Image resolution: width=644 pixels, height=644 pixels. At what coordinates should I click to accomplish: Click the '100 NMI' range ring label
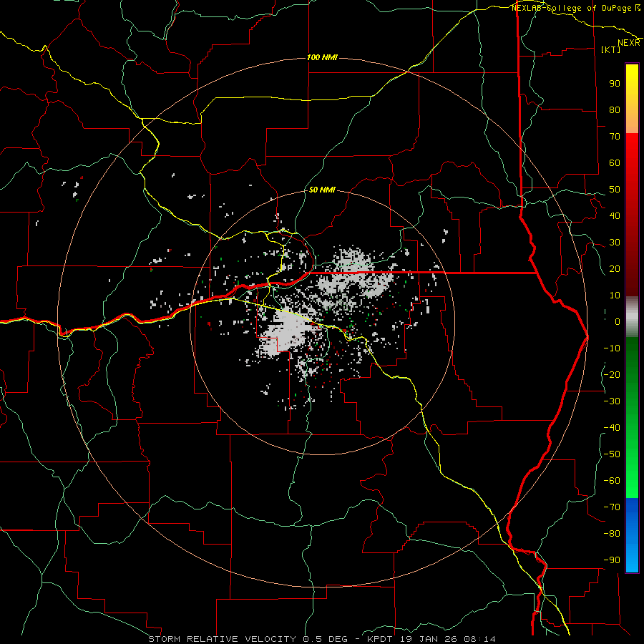tap(322, 57)
